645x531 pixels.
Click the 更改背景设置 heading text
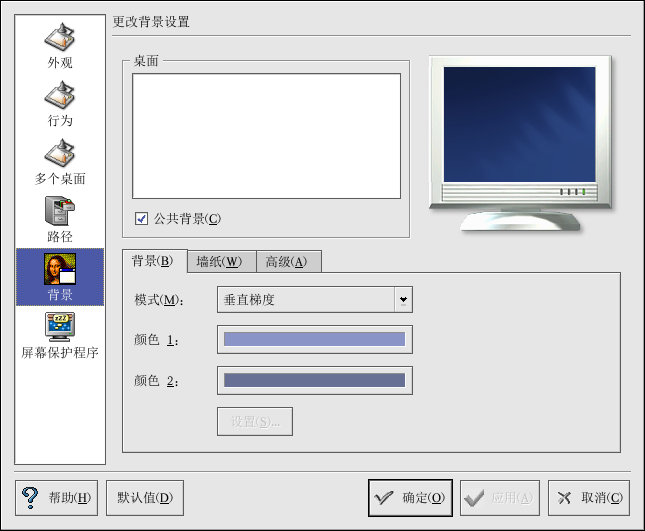(151, 22)
